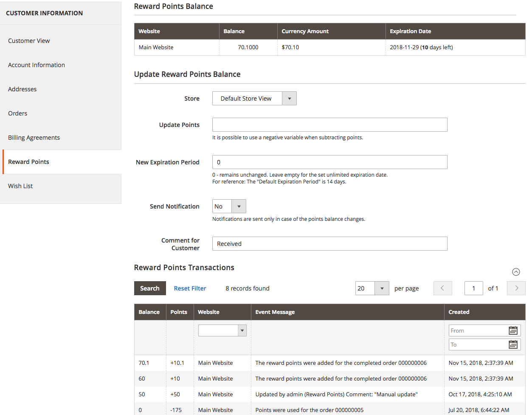Collapse the Reward Points Transactions section
This screenshot has width=532, height=415.
516,272
